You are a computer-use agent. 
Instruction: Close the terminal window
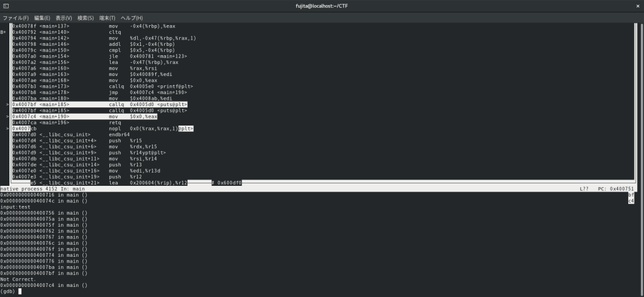click(636, 6)
